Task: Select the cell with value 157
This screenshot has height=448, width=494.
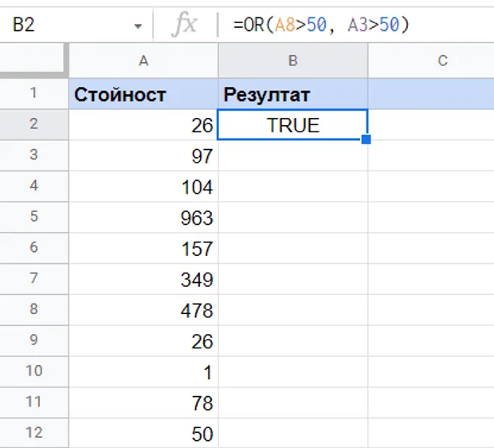Action: coord(143,248)
